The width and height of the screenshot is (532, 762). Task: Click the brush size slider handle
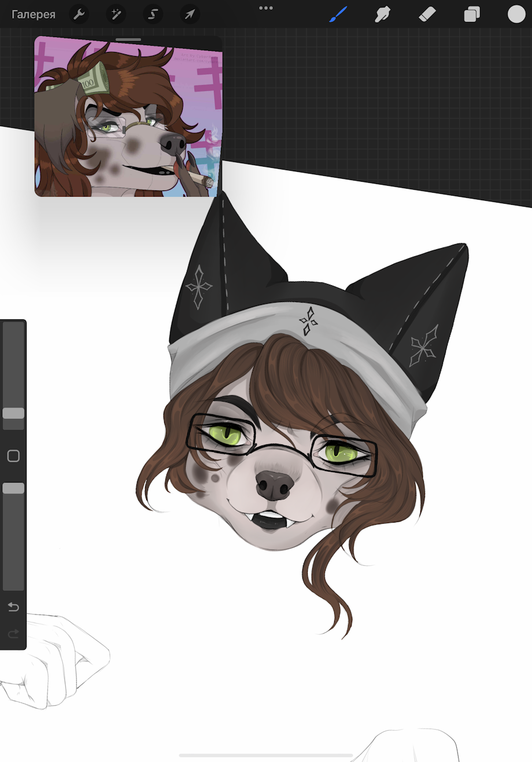13,413
